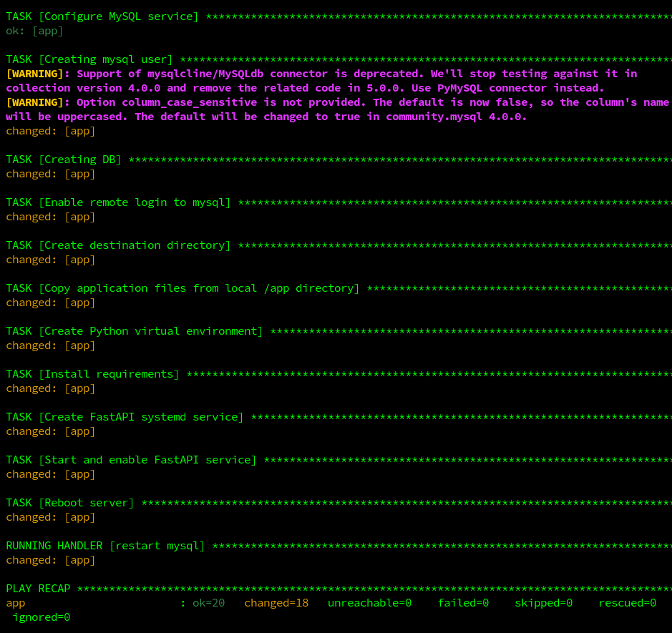Click 'changed: [app]' under Create destination directory
Screen dimensions: 672x633
[x=51, y=260]
